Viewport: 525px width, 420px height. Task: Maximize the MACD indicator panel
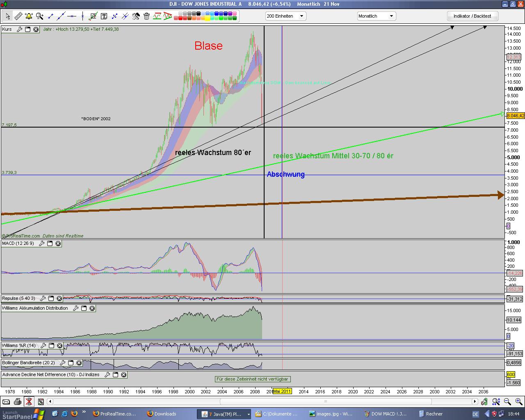[50, 244]
